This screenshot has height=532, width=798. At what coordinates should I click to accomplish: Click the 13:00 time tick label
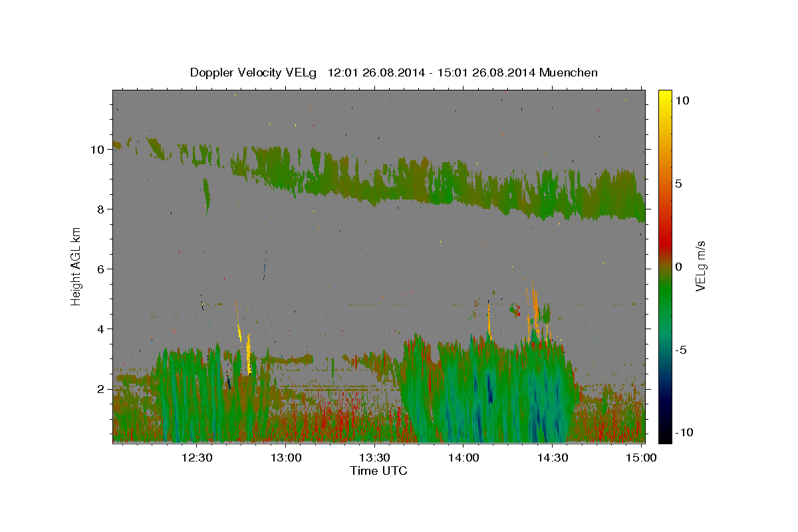coord(286,458)
